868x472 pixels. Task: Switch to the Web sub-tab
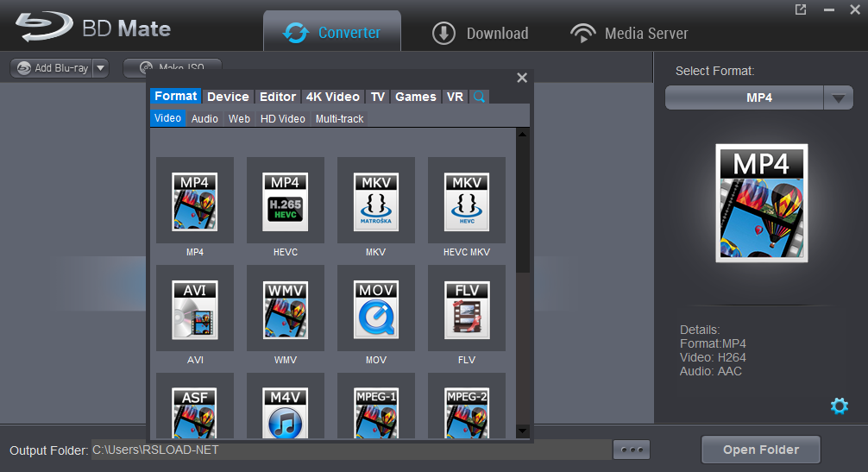[239, 118]
